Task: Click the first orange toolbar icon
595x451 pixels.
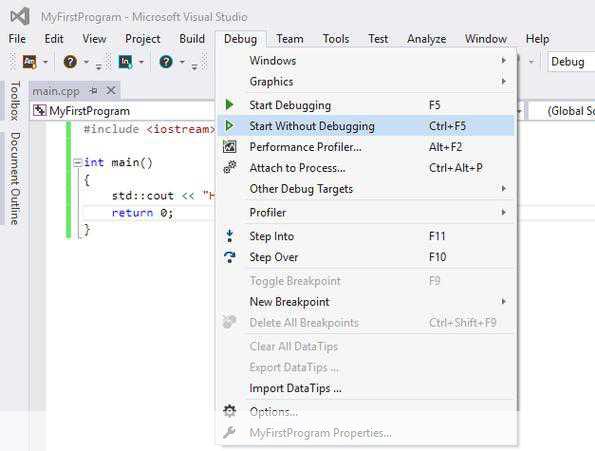Action: point(30,61)
